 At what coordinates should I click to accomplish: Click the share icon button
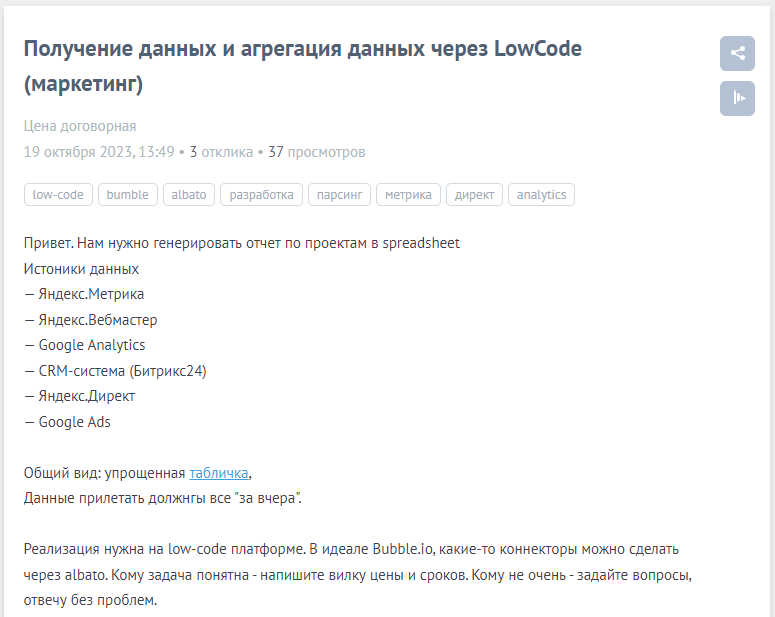[x=737, y=53]
